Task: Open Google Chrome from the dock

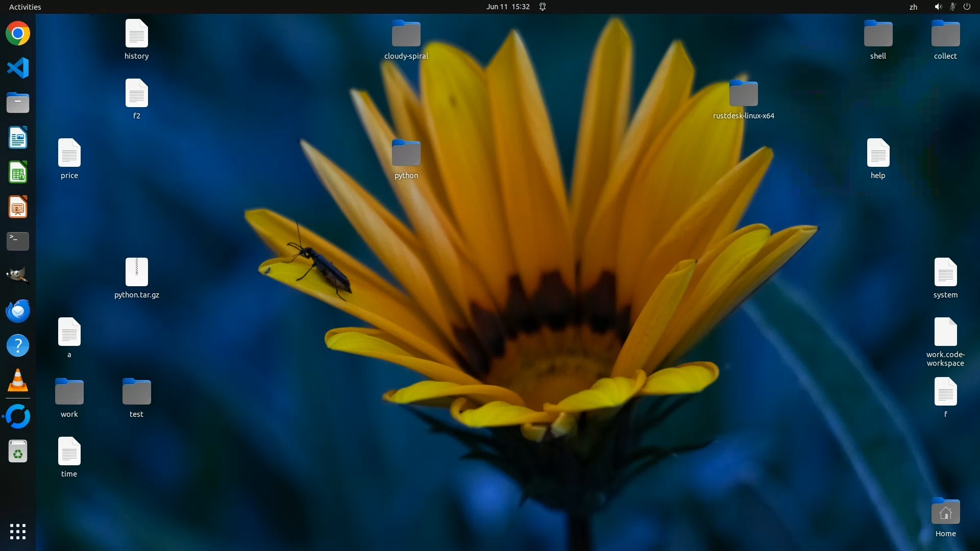Action: click(x=18, y=34)
